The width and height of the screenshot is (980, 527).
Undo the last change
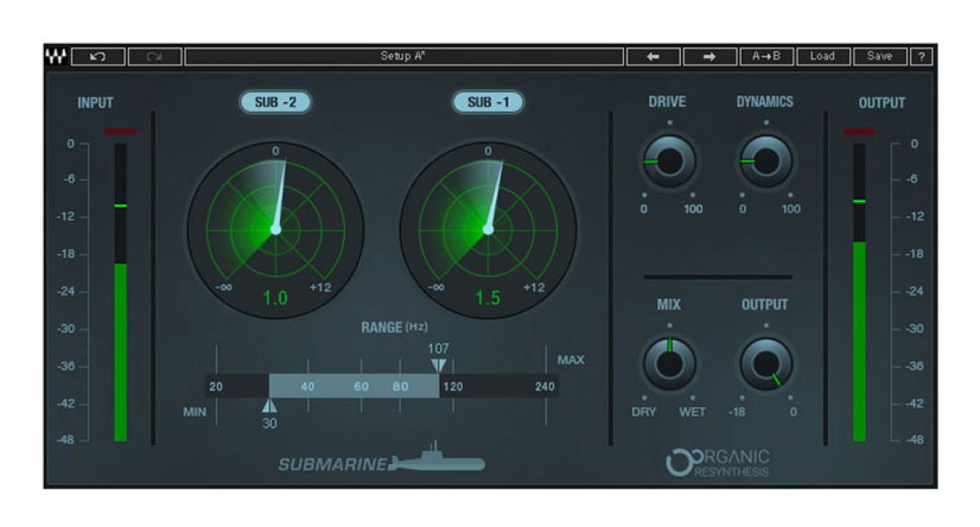(98, 56)
